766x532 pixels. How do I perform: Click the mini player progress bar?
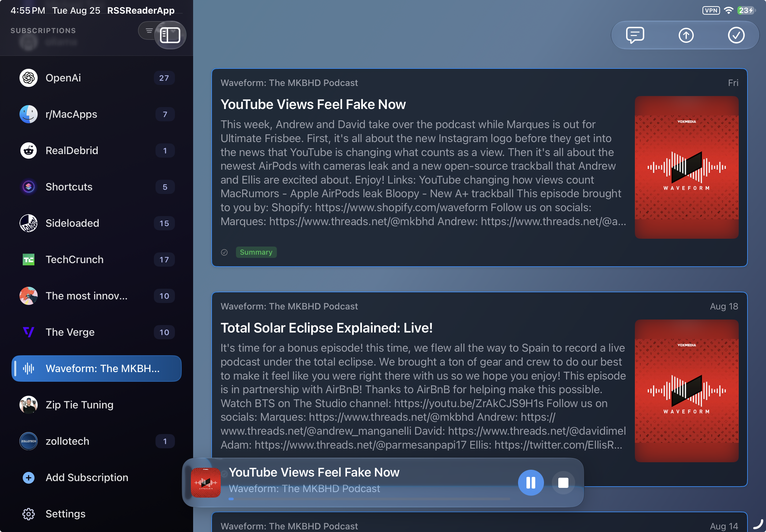[x=369, y=499]
